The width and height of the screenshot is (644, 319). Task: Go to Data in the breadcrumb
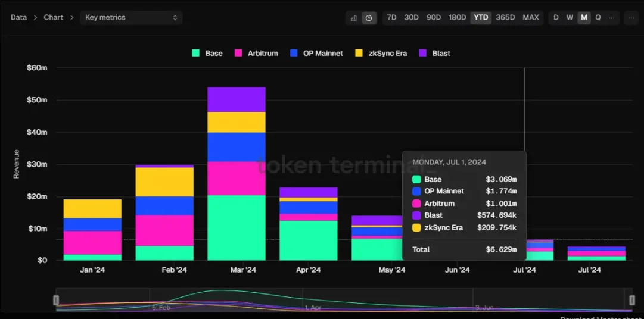coord(18,18)
